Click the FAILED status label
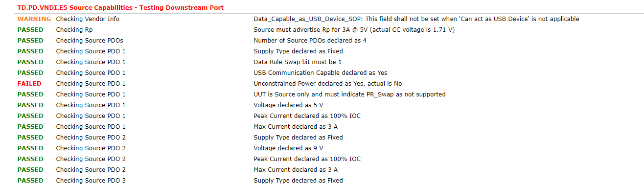 [x=29, y=83]
